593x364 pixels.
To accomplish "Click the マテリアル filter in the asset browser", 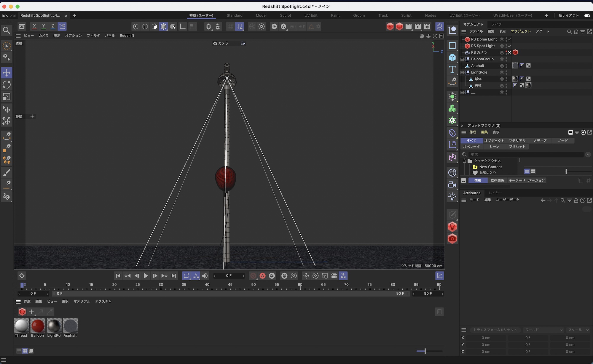I will 517,140.
